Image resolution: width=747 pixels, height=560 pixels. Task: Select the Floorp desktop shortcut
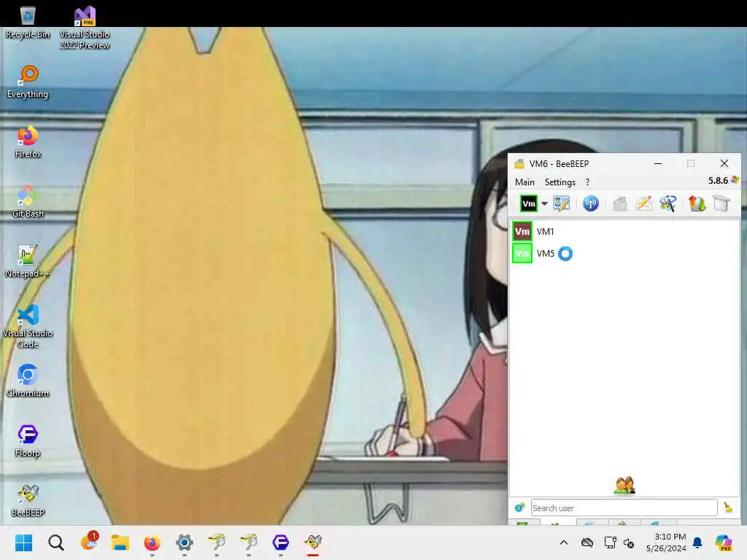(x=28, y=440)
